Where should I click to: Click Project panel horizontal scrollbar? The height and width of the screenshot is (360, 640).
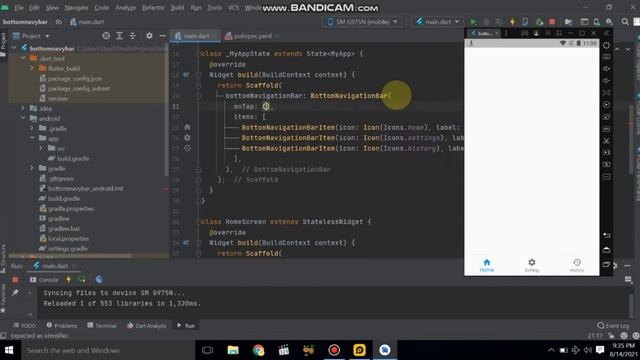tap(70, 256)
